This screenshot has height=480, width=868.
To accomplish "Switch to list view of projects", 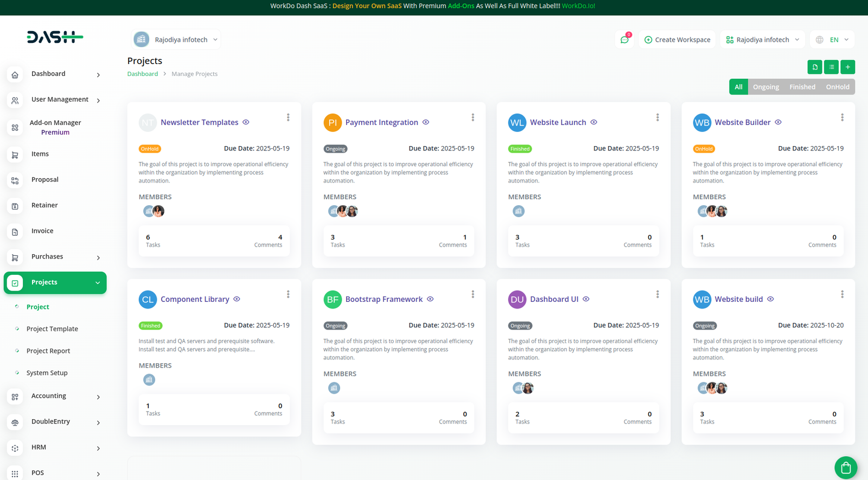I will [x=831, y=67].
